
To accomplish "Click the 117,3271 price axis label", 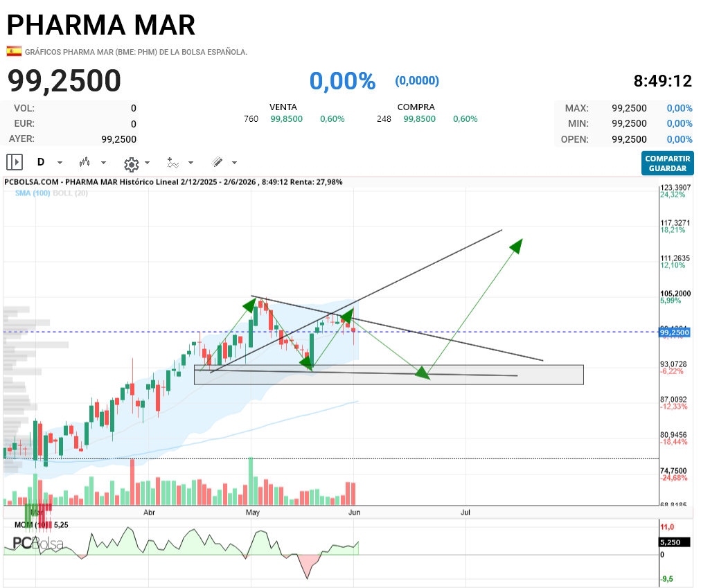I will (x=675, y=223).
